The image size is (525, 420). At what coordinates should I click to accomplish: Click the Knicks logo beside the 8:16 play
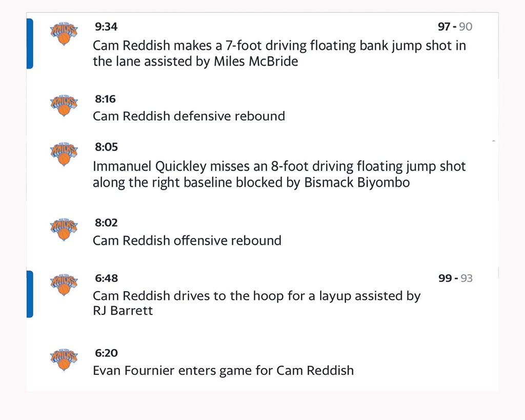coord(64,105)
